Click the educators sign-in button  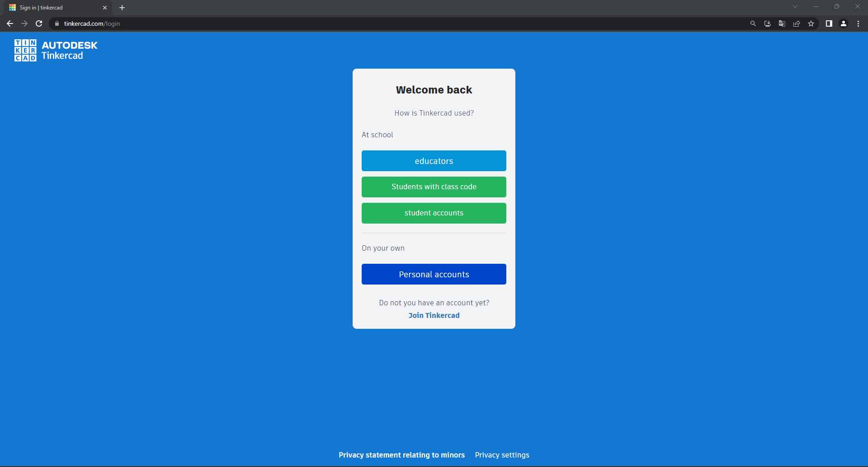pyautogui.click(x=434, y=161)
